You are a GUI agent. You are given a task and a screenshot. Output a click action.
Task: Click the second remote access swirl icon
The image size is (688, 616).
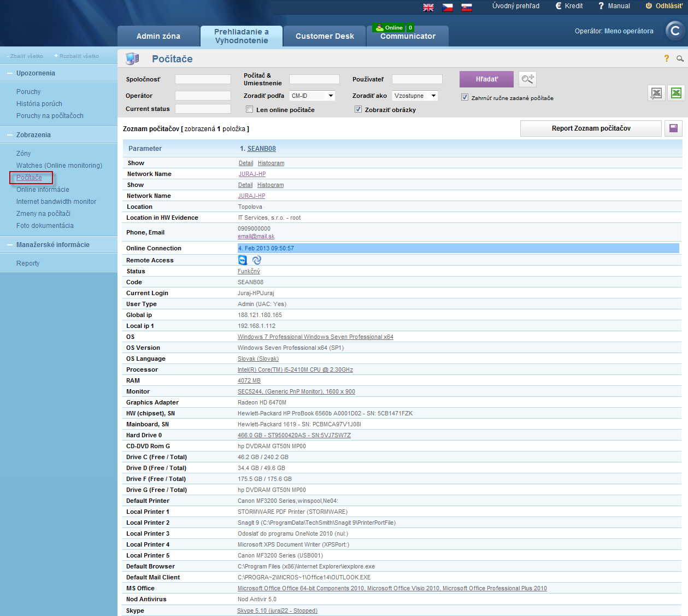[257, 260]
